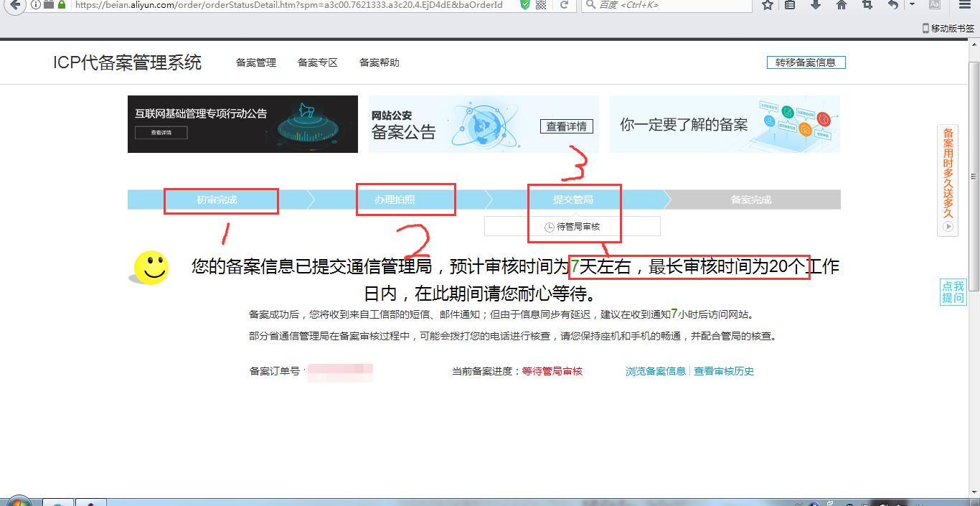Open the bookmarks clipboard icon in the toolbar
Screen dimensions: 980x506
point(790,6)
